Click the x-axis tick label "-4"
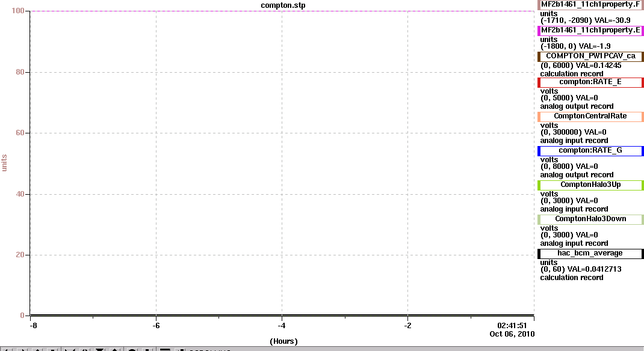This screenshot has width=644, height=351. [281, 326]
